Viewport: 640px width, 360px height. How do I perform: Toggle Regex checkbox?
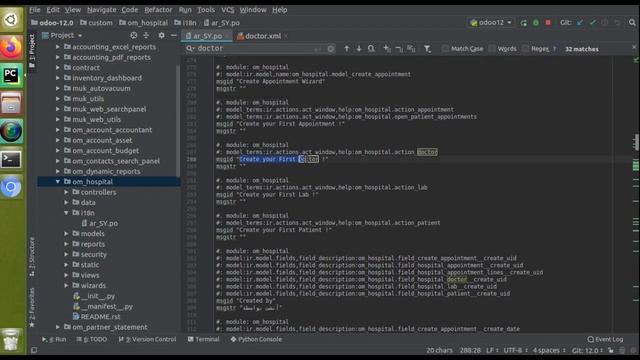pos(526,49)
